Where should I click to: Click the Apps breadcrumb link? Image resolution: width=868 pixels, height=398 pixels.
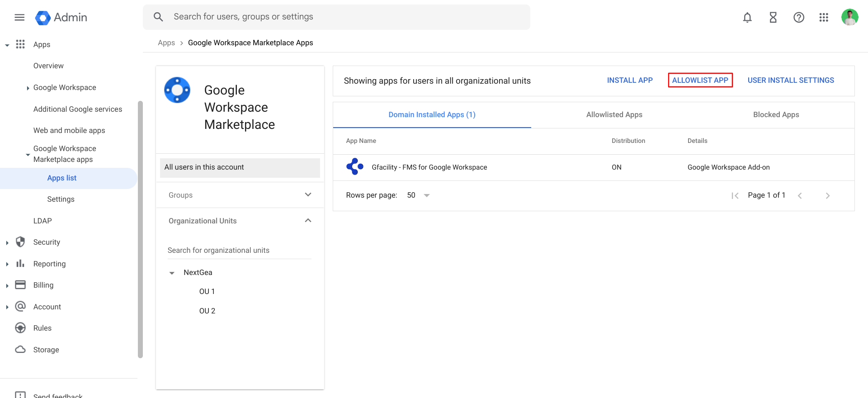(166, 43)
